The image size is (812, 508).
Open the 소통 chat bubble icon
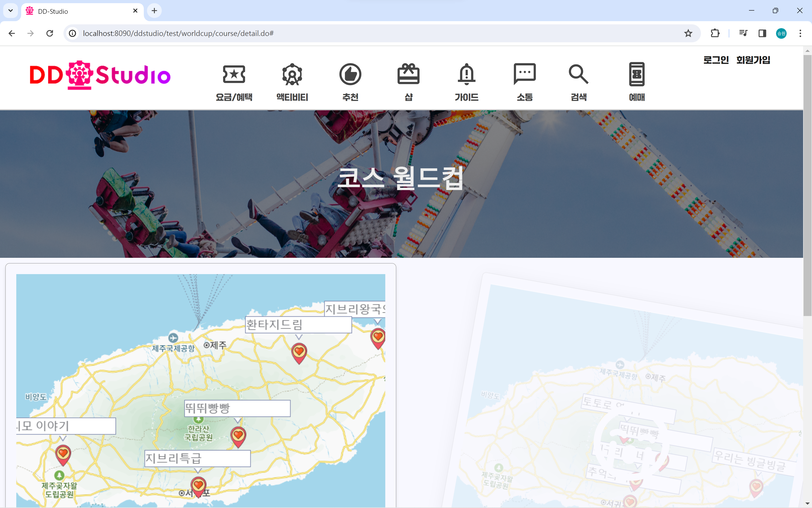(525, 74)
